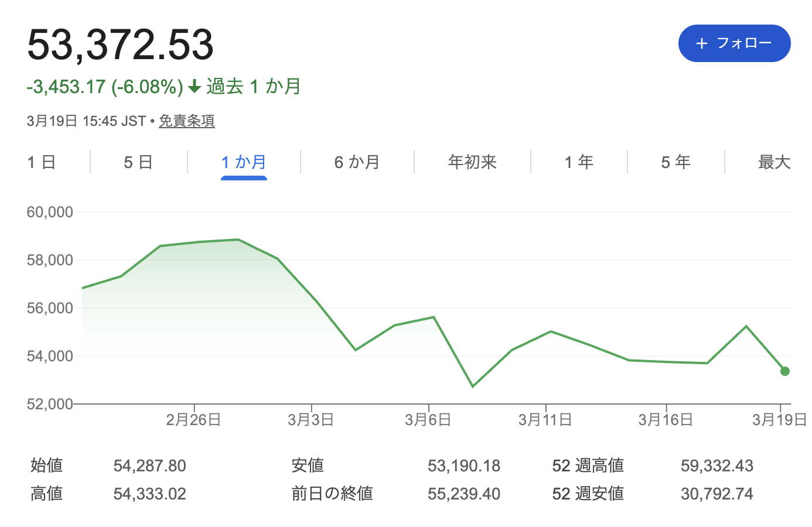Click the フォロー follow button

tap(734, 43)
